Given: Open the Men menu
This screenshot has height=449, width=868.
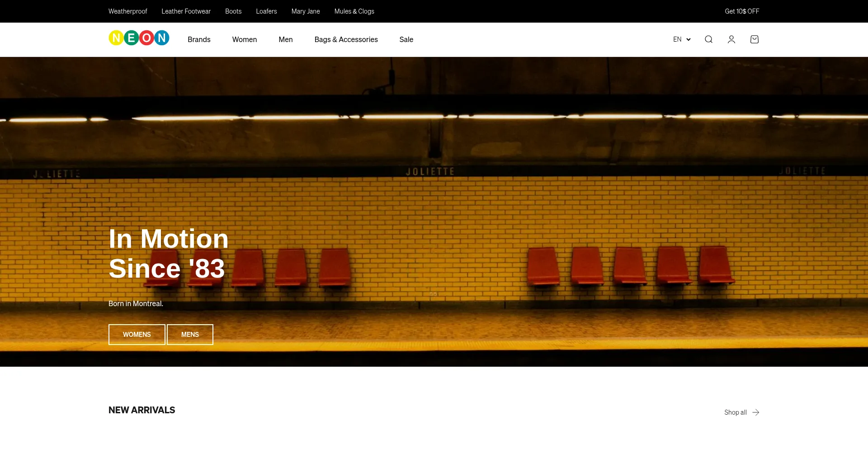Looking at the screenshot, I should click(286, 40).
